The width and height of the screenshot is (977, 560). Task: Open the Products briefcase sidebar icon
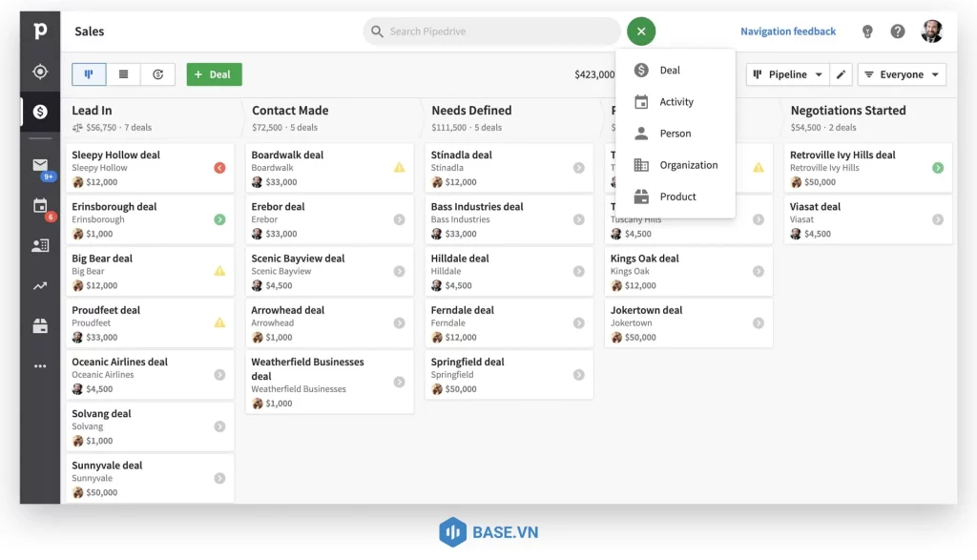coord(39,324)
